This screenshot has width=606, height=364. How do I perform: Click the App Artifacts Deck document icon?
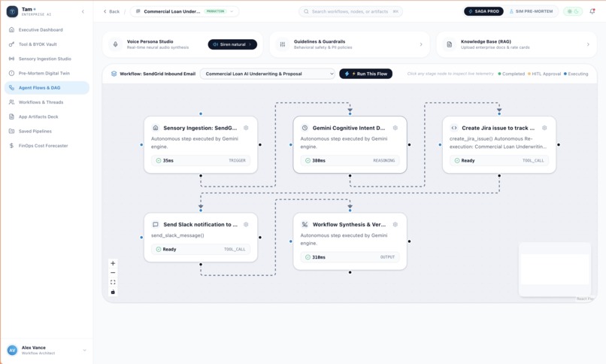tap(11, 117)
